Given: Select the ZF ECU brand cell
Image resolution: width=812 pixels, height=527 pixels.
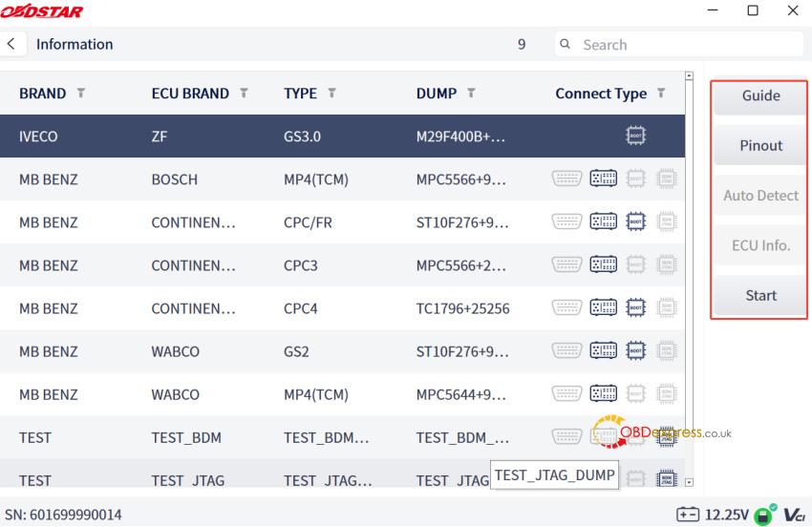Looking at the screenshot, I should pyautogui.click(x=159, y=137).
